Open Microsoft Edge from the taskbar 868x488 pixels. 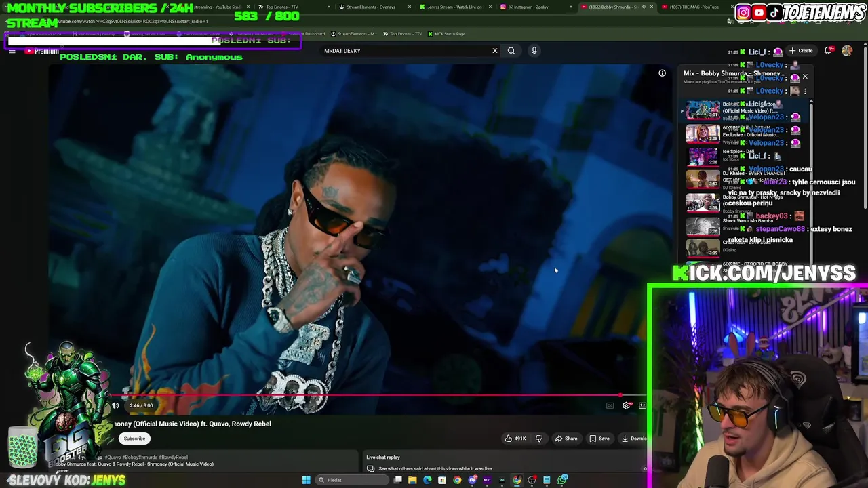pyautogui.click(x=427, y=480)
